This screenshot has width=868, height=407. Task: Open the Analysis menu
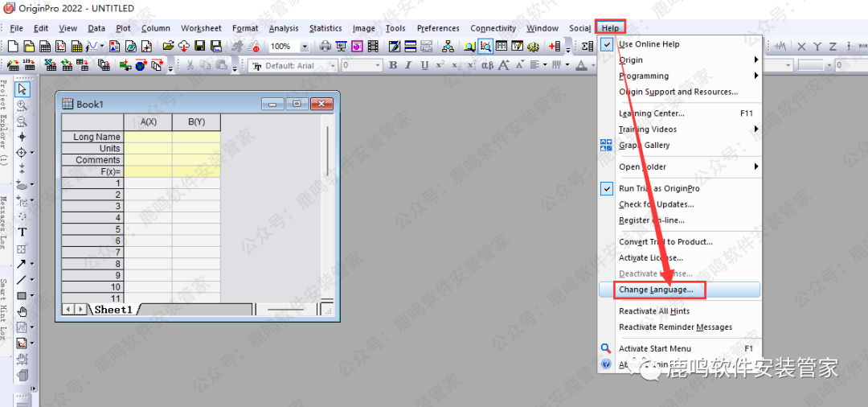284,28
